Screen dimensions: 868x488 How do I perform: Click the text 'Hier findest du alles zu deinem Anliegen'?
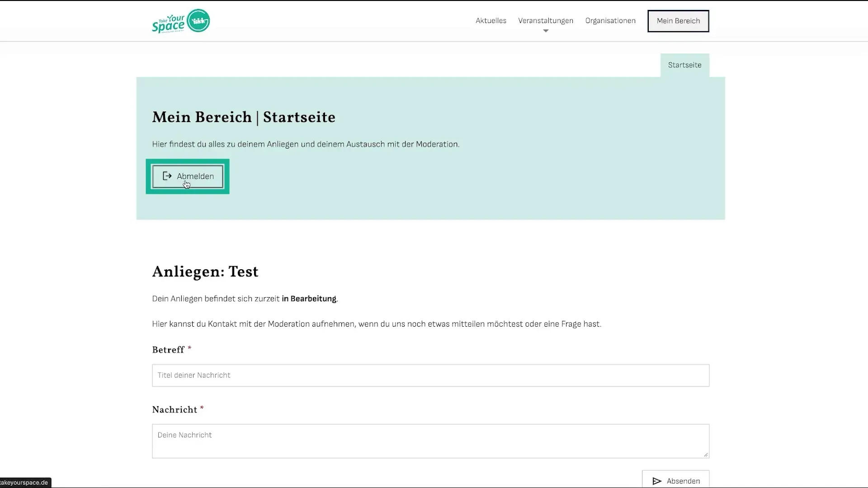(226, 145)
